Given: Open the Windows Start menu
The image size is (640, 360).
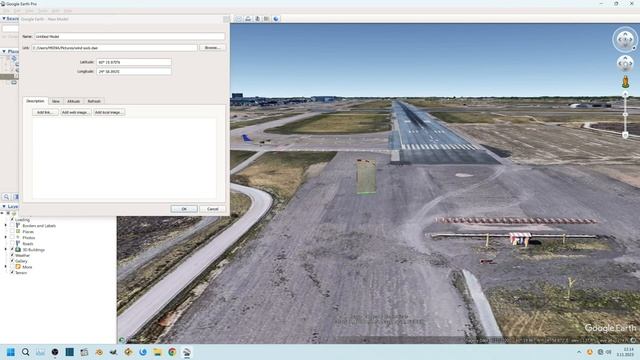Looking at the screenshot, I should click(x=11, y=352).
